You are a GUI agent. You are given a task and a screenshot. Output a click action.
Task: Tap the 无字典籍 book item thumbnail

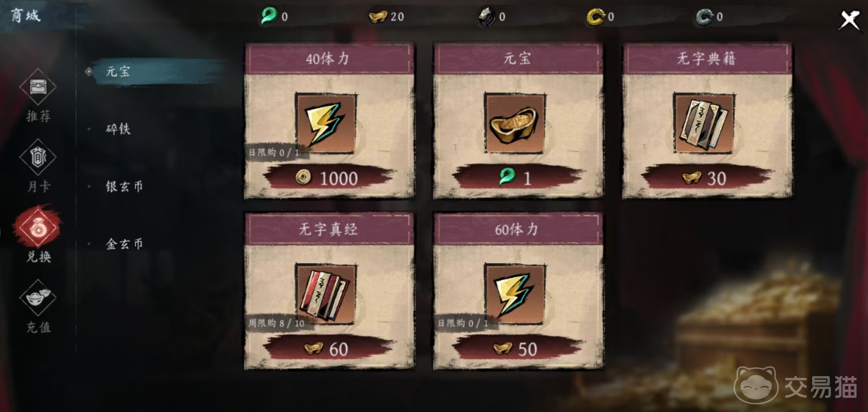tap(704, 123)
